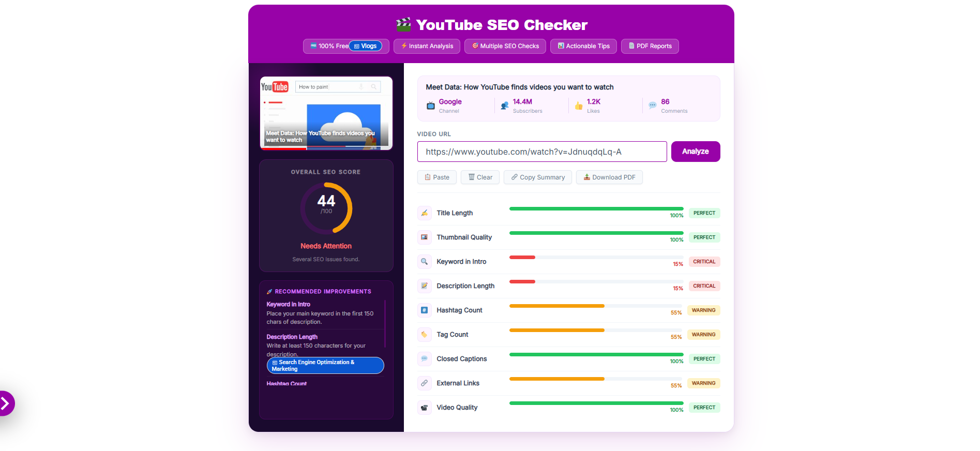Click the External Links label
980x451 pixels.
click(458, 383)
